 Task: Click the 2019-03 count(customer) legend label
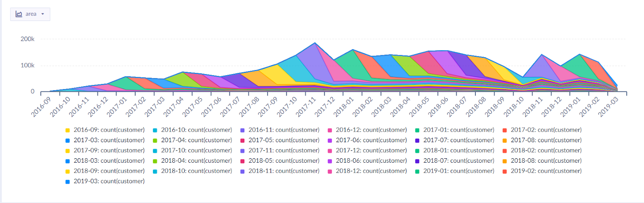tap(109, 181)
